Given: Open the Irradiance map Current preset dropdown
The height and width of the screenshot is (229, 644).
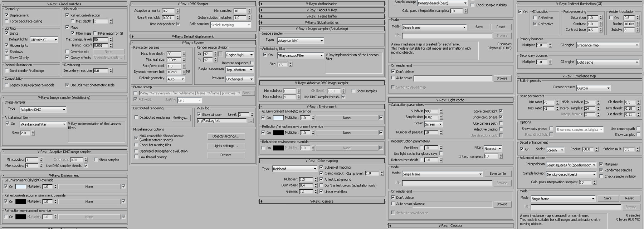Looking at the screenshot, I should click(x=593, y=88).
